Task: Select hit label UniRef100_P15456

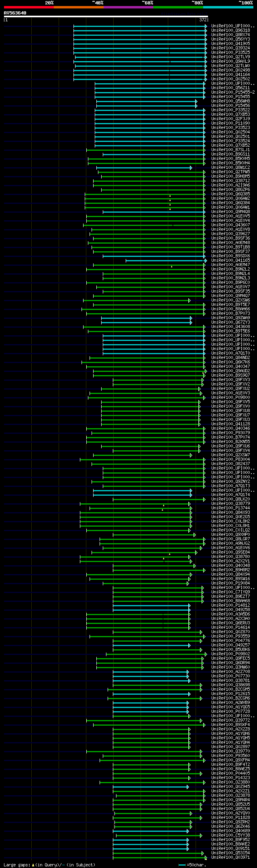Action: point(230,105)
